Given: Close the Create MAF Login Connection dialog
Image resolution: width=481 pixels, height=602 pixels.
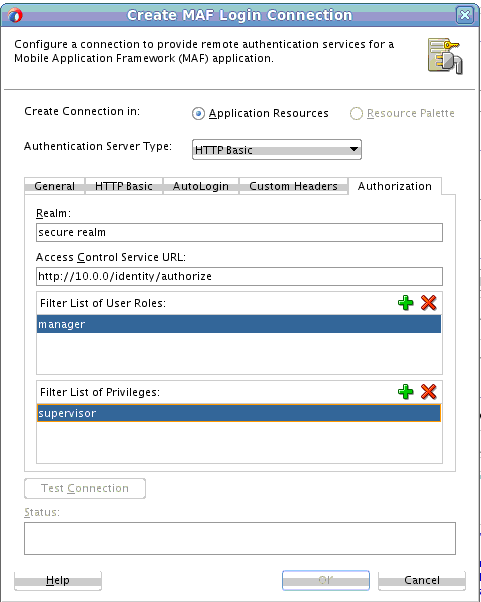Looking at the screenshot, I should (x=465, y=15).
